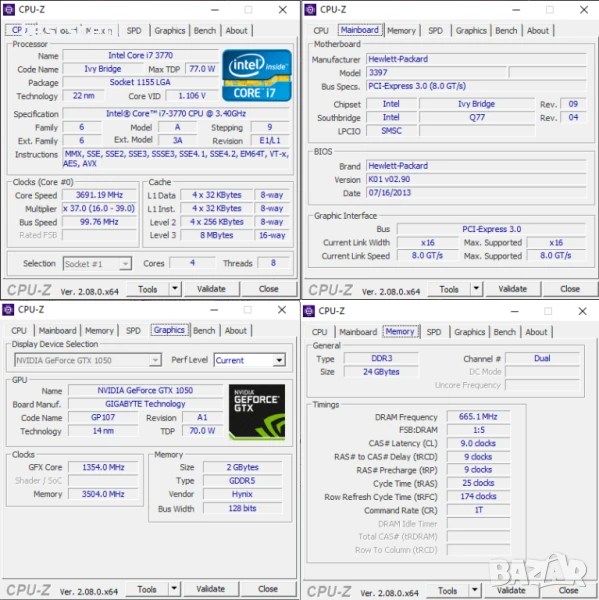Click the Core Speed value 3691.19 MHz
This screenshot has height=600, width=599.
coord(99,195)
